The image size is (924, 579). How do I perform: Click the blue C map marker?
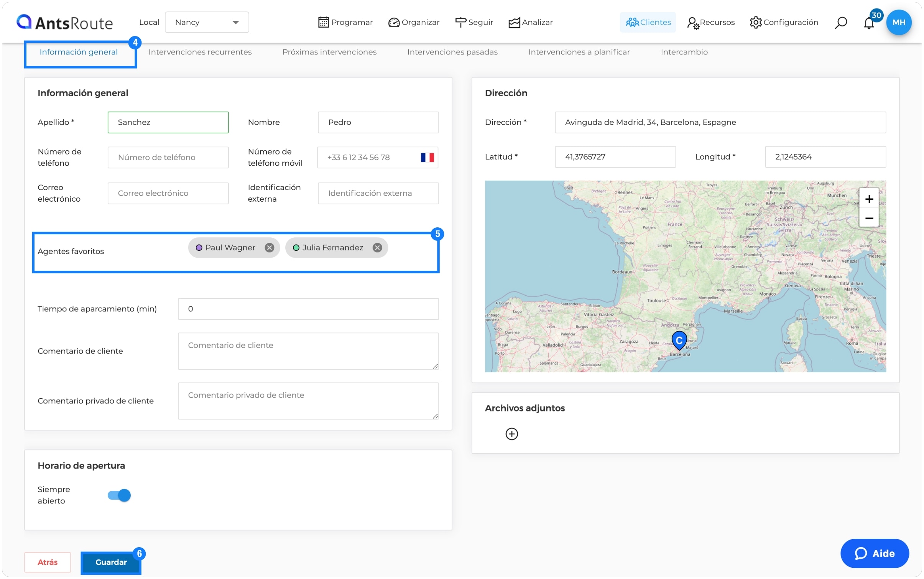tap(679, 340)
